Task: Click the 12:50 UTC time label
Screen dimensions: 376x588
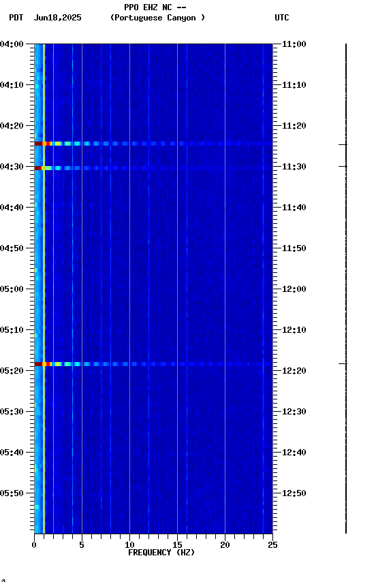Action: pos(294,494)
